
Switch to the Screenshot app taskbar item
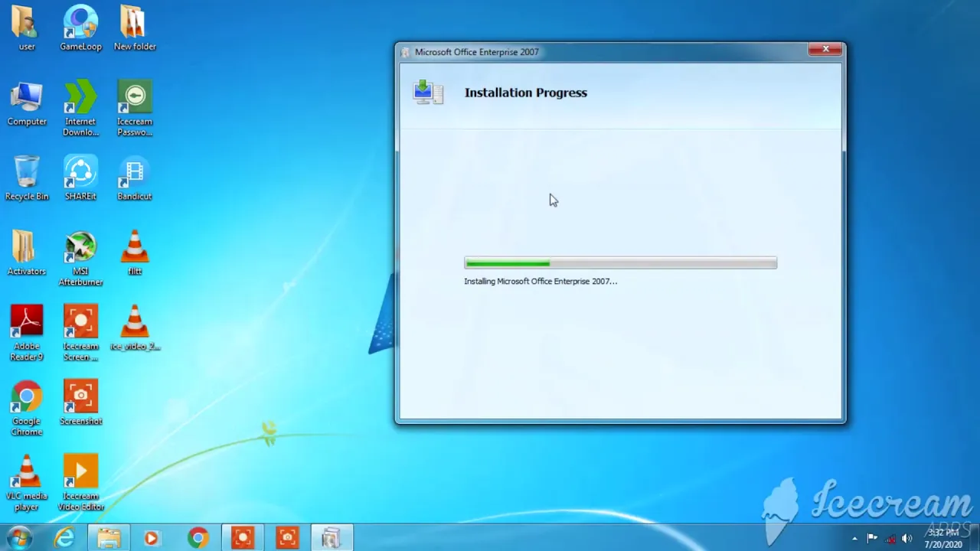[x=287, y=538]
